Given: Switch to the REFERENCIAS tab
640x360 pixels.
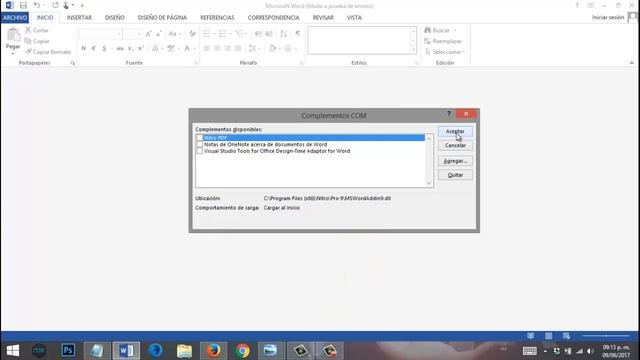Looking at the screenshot, I should (x=217, y=18).
